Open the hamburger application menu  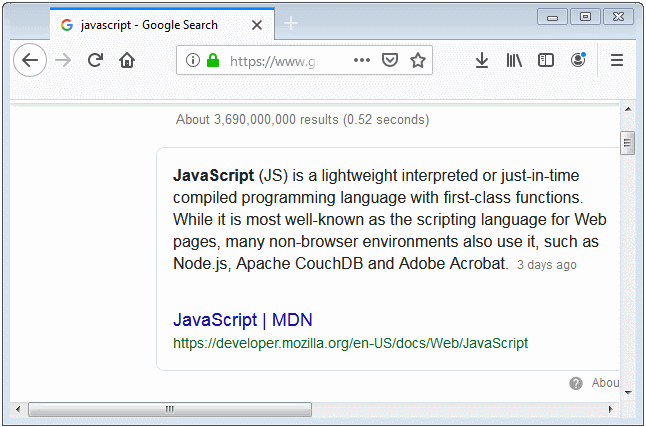pos(617,61)
